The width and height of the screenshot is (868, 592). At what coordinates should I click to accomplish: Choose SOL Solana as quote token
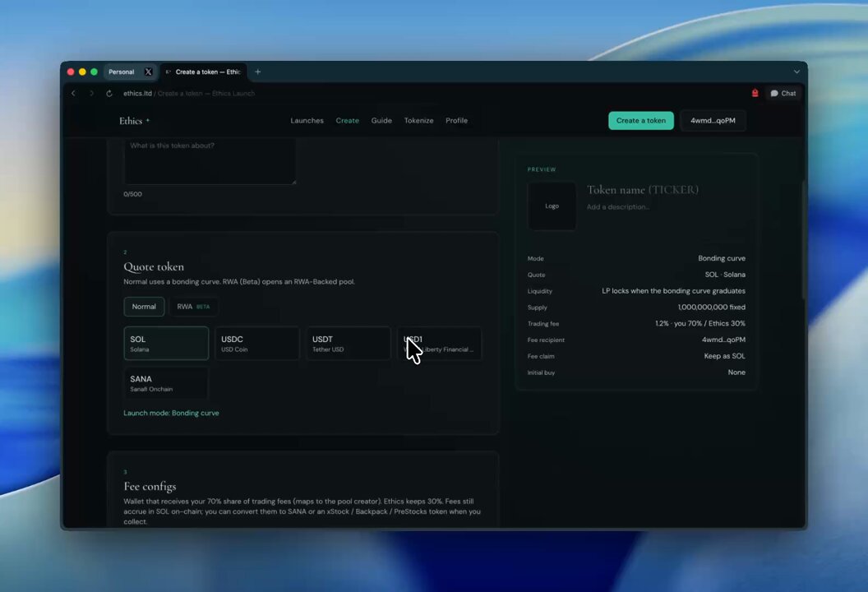tap(166, 344)
